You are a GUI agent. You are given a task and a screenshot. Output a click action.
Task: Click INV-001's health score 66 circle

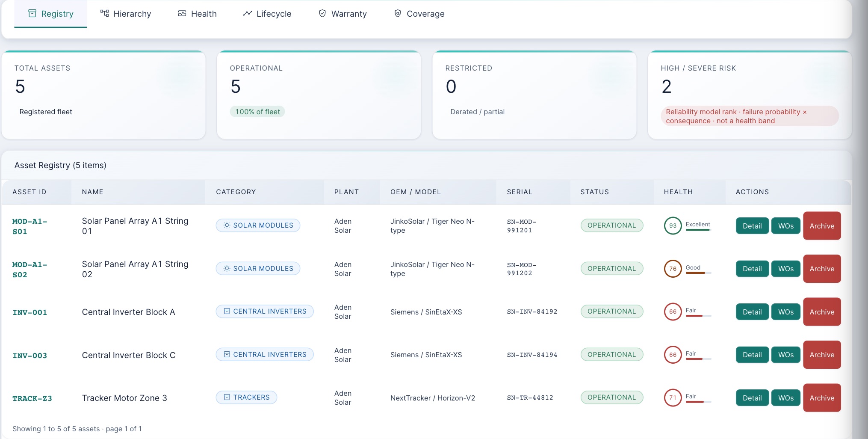pyautogui.click(x=673, y=311)
